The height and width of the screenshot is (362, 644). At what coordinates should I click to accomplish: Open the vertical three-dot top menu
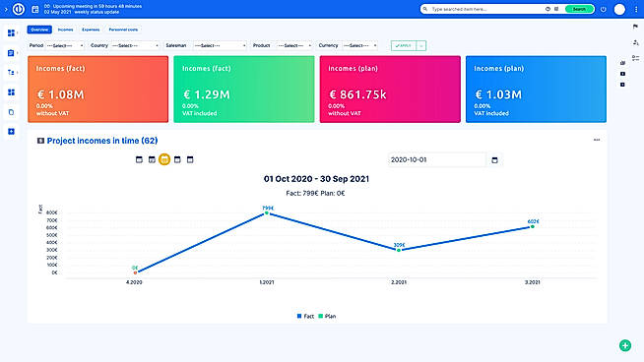[636, 9]
